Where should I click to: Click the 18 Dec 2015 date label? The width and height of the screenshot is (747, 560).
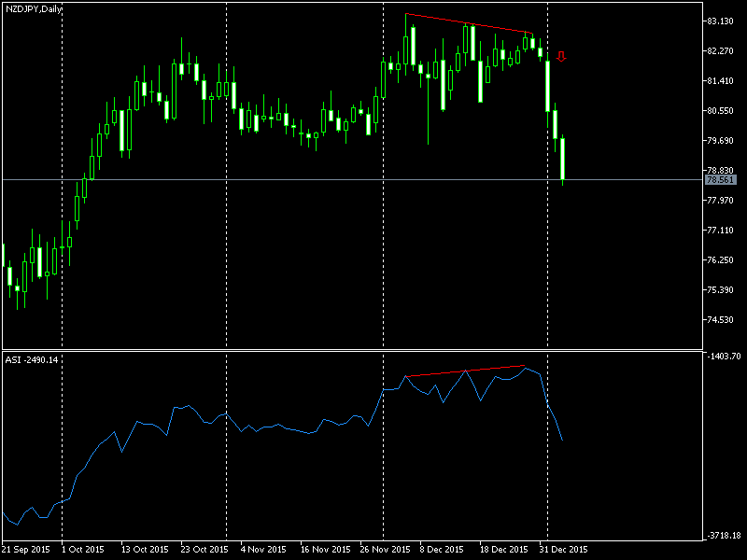(x=503, y=550)
